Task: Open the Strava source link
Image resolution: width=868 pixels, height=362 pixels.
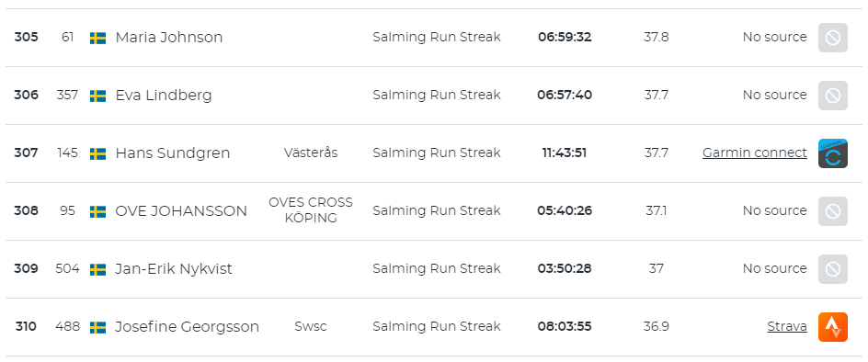Action: [x=787, y=326]
